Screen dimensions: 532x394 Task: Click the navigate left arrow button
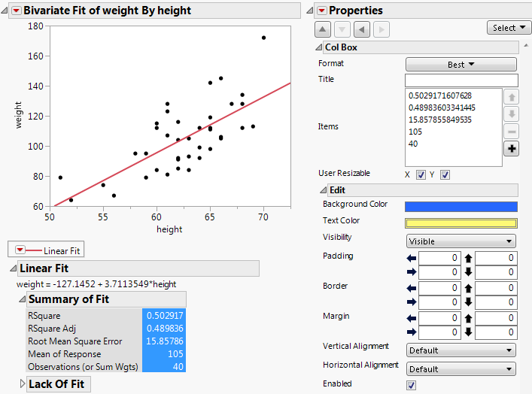(x=361, y=29)
